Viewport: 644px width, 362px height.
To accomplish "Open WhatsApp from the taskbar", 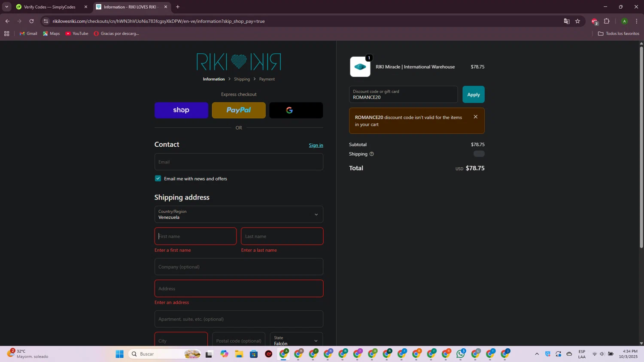I will click(461, 354).
